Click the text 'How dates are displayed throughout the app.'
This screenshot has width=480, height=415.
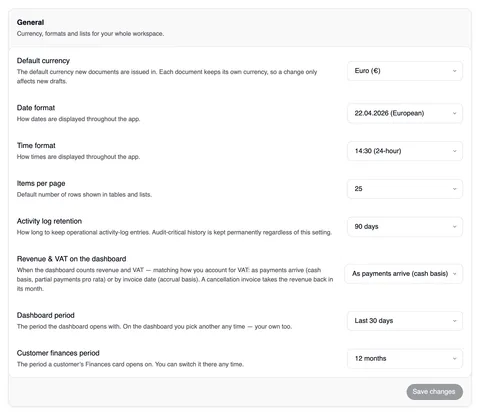(x=78, y=119)
